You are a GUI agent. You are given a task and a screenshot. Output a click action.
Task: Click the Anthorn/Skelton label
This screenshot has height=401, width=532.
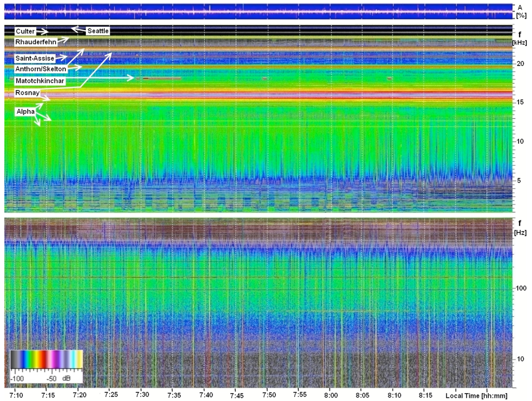point(41,69)
